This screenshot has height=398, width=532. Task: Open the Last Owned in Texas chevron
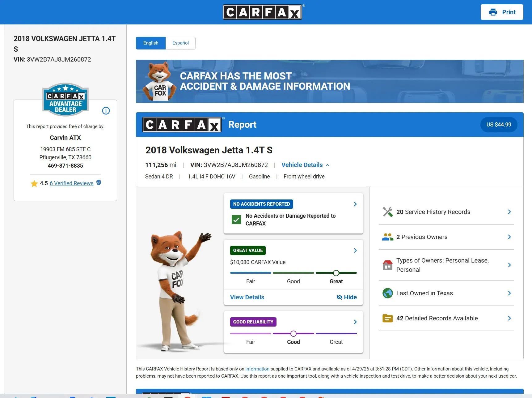(509, 293)
